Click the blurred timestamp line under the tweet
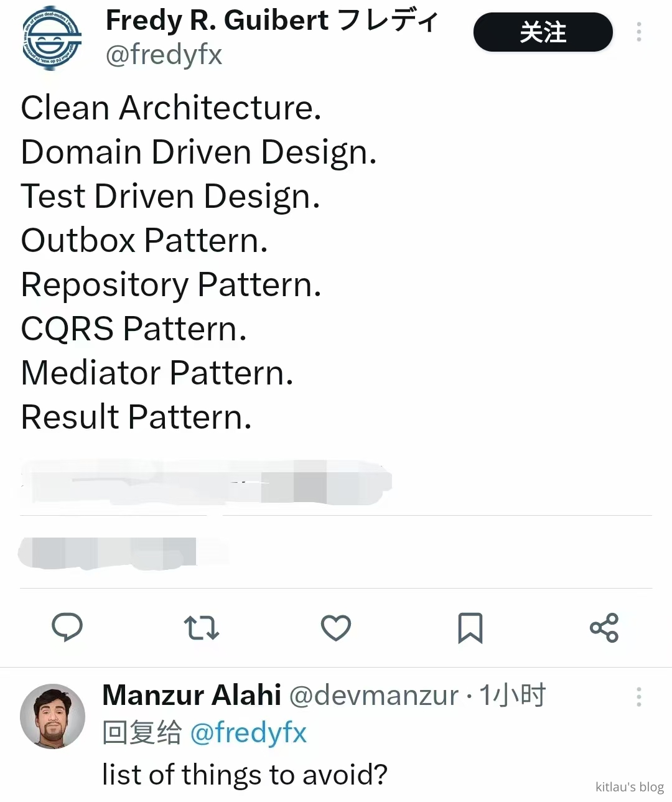Image resolution: width=672 pixels, height=802 pixels. [205, 482]
